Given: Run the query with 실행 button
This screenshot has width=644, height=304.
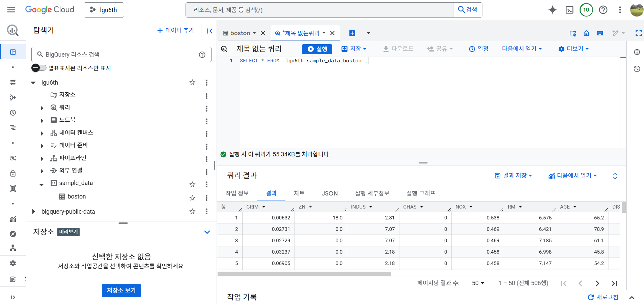Looking at the screenshot, I should click(x=317, y=49).
